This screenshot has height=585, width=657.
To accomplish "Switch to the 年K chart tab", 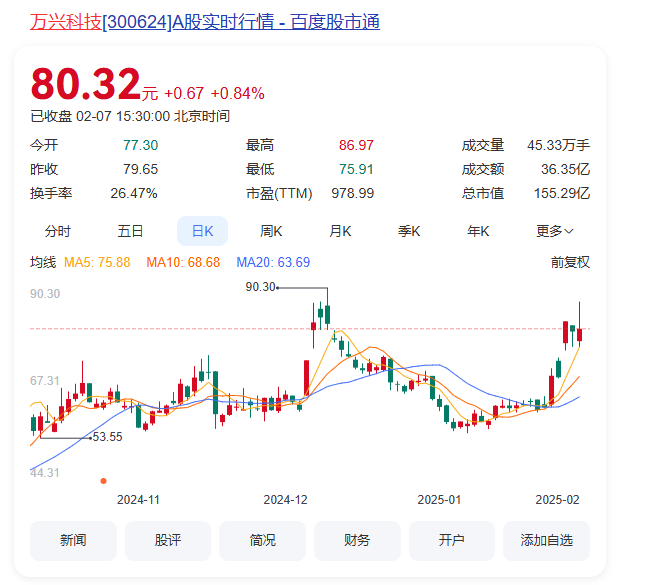I will pyautogui.click(x=478, y=231).
